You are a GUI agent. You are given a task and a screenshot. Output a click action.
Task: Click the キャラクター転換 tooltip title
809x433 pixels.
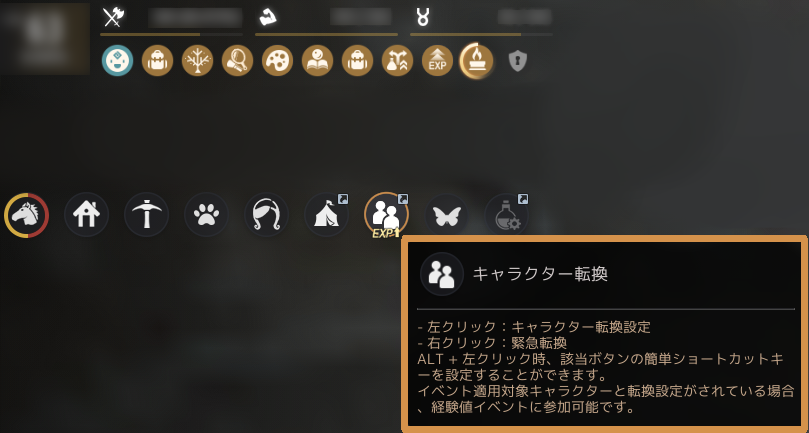pyautogui.click(x=540, y=274)
